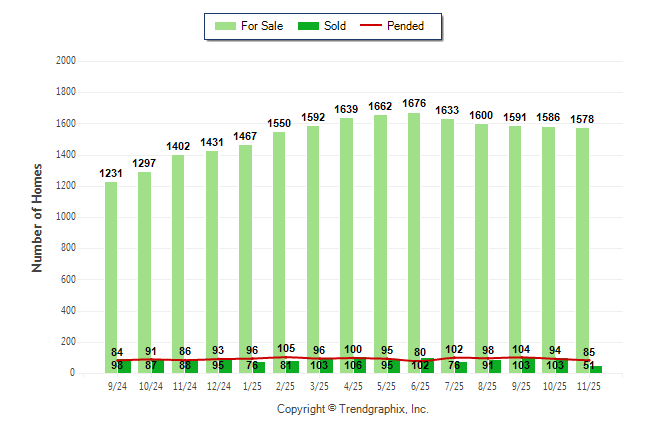
Task: Click the For Sale bar for 2/25
Action: (x=279, y=240)
